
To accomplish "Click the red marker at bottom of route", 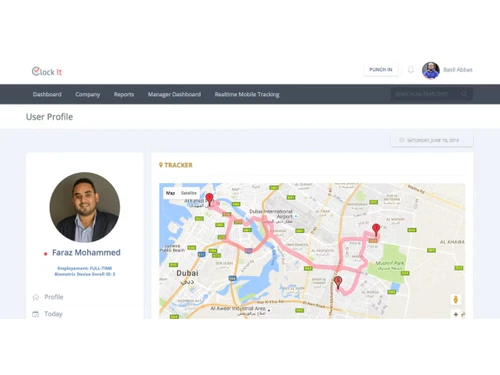I will (x=338, y=282).
